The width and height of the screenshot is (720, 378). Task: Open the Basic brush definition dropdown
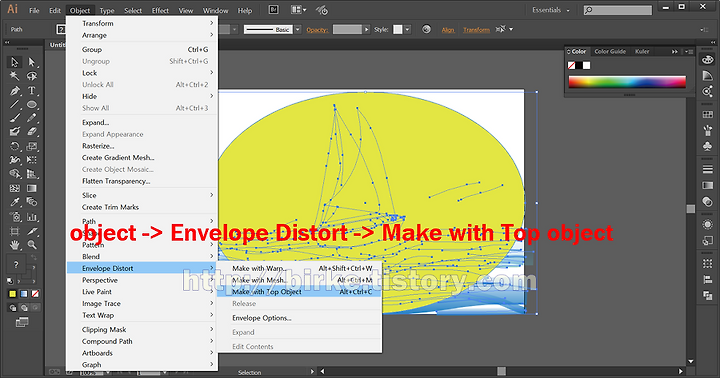point(298,29)
